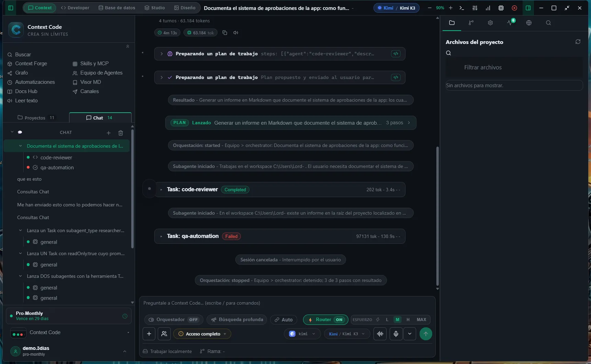Screen dimensions: 591x364
Task: Show raw code for first plan step
Action: coord(396,54)
